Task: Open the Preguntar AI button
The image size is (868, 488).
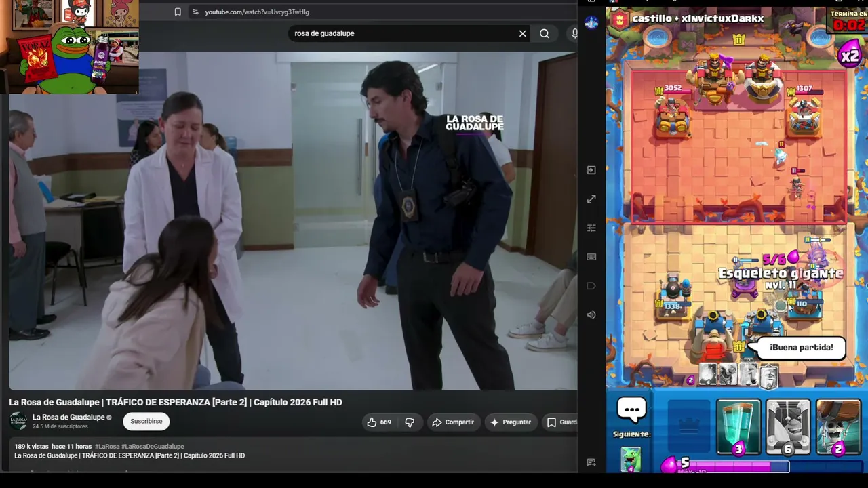Action: click(511, 422)
